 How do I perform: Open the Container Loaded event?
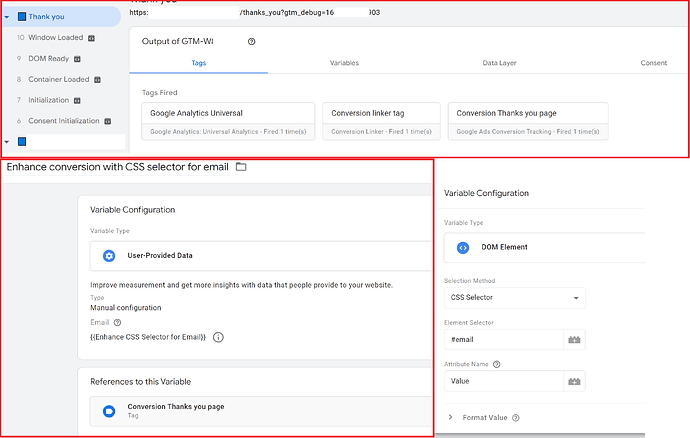point(59,79)
